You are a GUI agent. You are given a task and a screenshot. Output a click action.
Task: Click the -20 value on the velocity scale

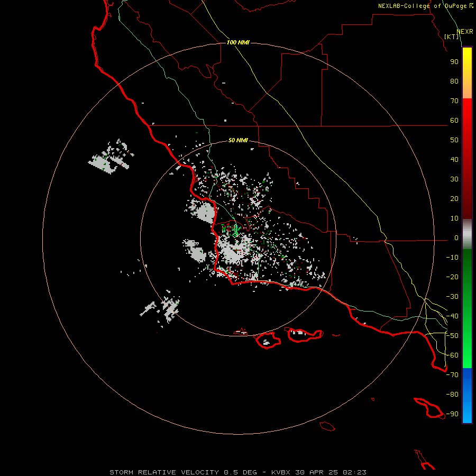pyautogui.click(x=452, y=277)
